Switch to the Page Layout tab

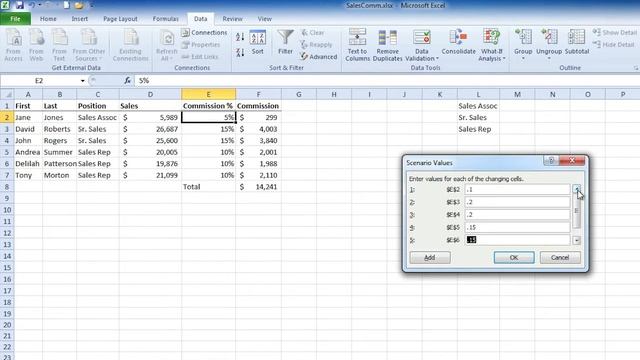120,19
